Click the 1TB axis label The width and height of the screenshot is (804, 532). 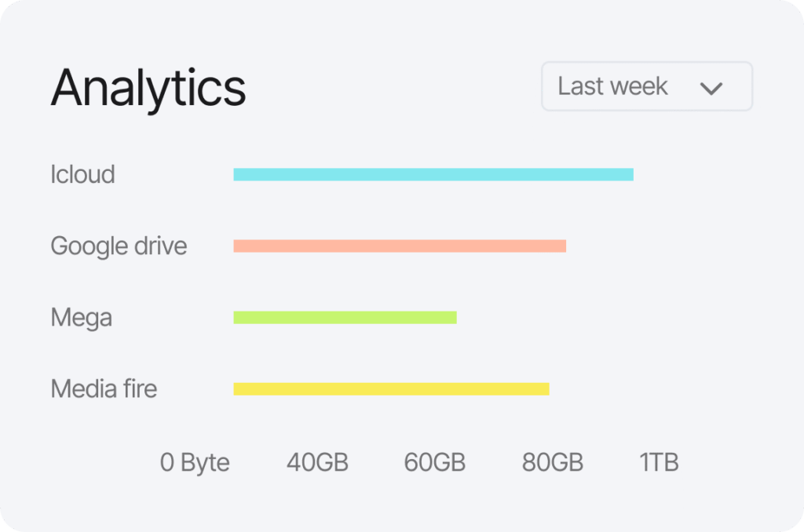[659, 463]
